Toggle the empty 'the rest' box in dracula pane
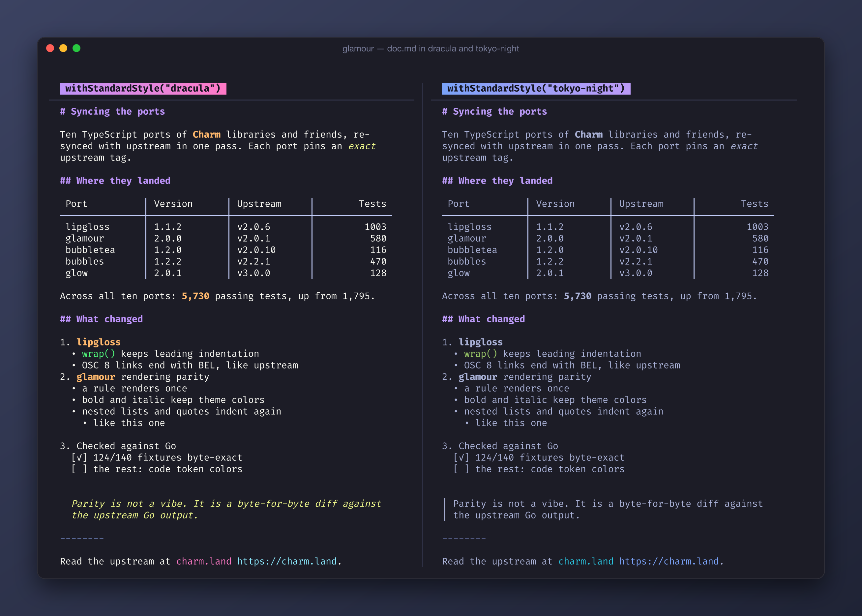Image resolution: width=862 pixels, height=616 pixels. click(x=79, y=469)
